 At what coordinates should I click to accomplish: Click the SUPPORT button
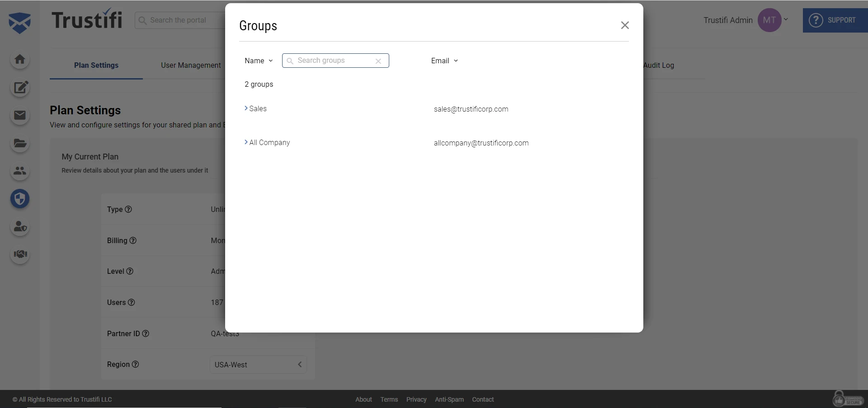(x=835, y=20)
